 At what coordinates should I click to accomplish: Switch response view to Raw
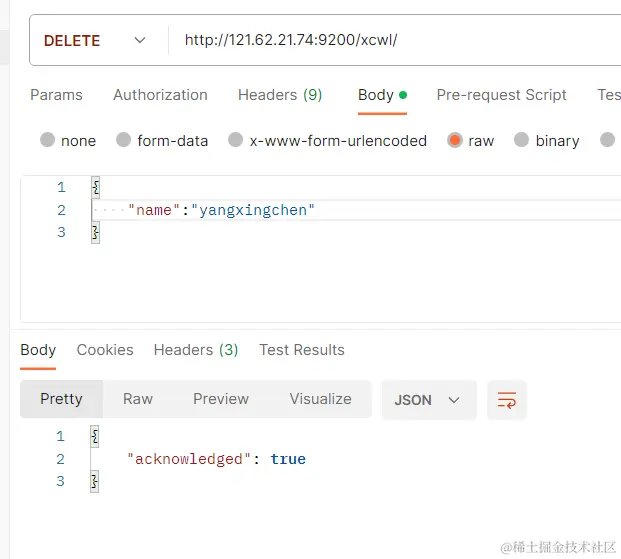138,399
